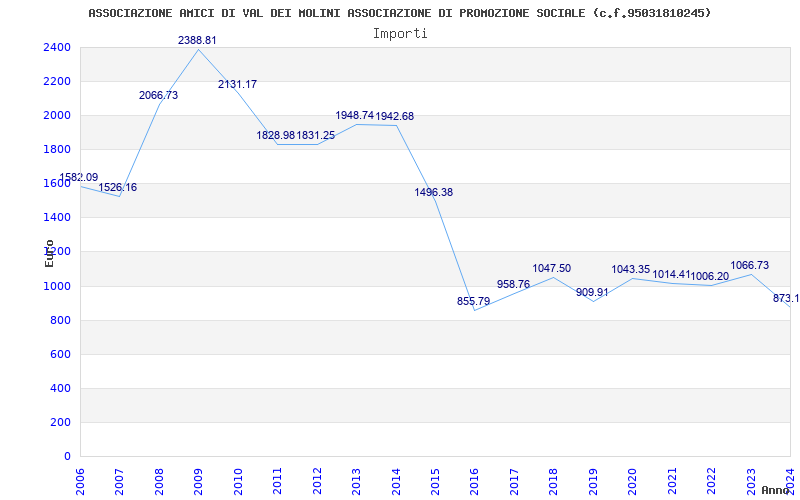Select the 2011 year tick label

278,481
